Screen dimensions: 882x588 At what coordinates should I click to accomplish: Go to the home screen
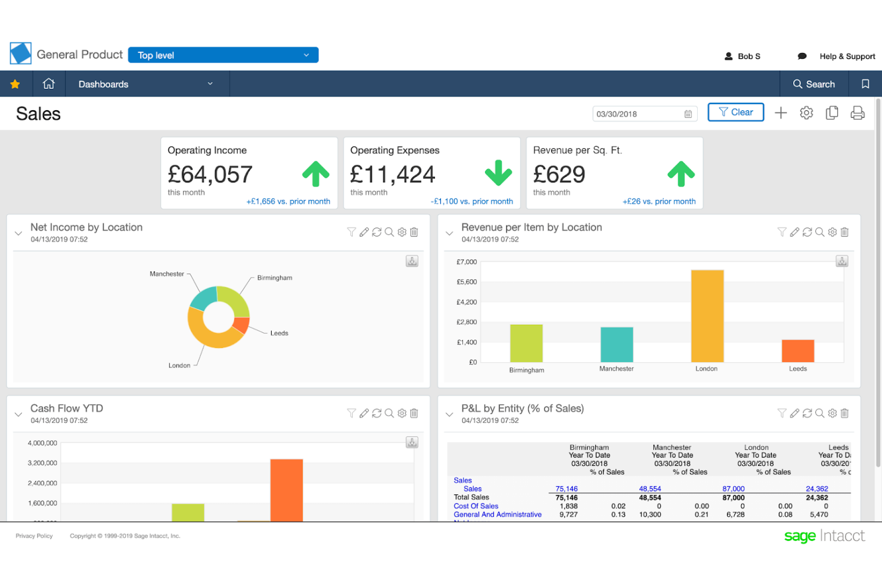[48, 83]
